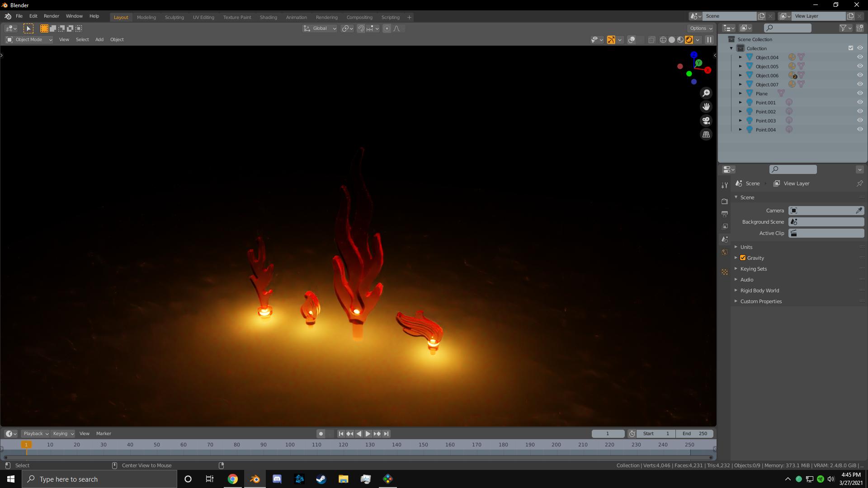
Task: Open the Render menu
Action: [51, 16]
